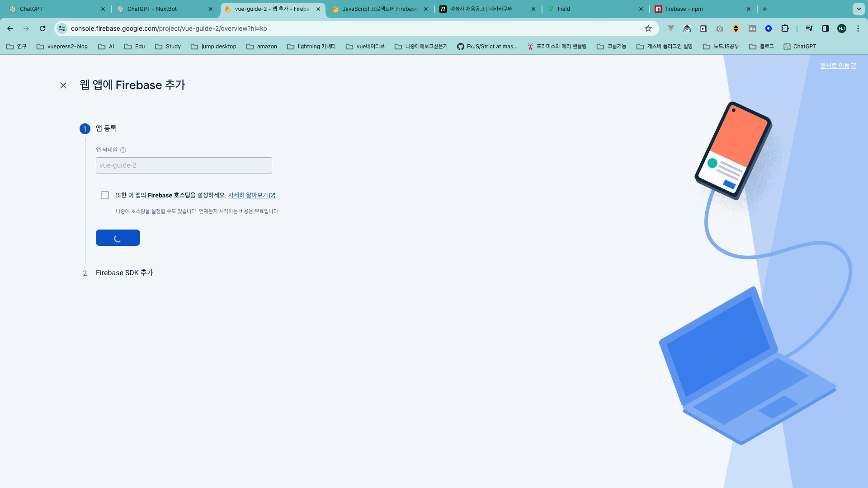Click the blue loading register app button
868x488 pixels.
118,238
